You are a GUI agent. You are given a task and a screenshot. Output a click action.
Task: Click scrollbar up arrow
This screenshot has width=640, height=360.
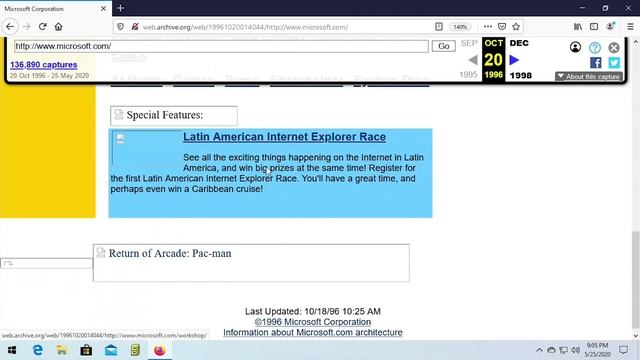(x=636, y=42)
